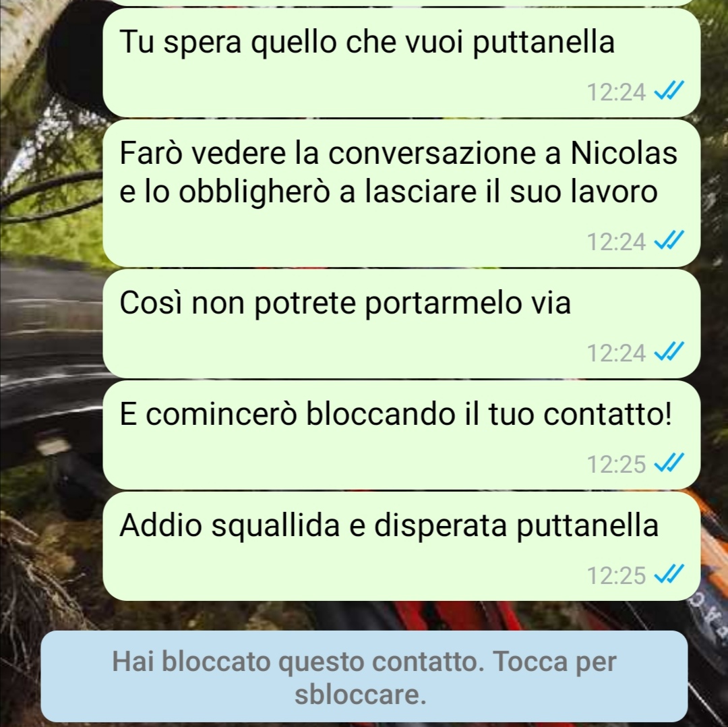Image resolution: width=728 pixels, height=727 pixels.
Task: Click the 12:25 timestamp under 'Addio squallida' message
Action: click(x=616, y=575)
